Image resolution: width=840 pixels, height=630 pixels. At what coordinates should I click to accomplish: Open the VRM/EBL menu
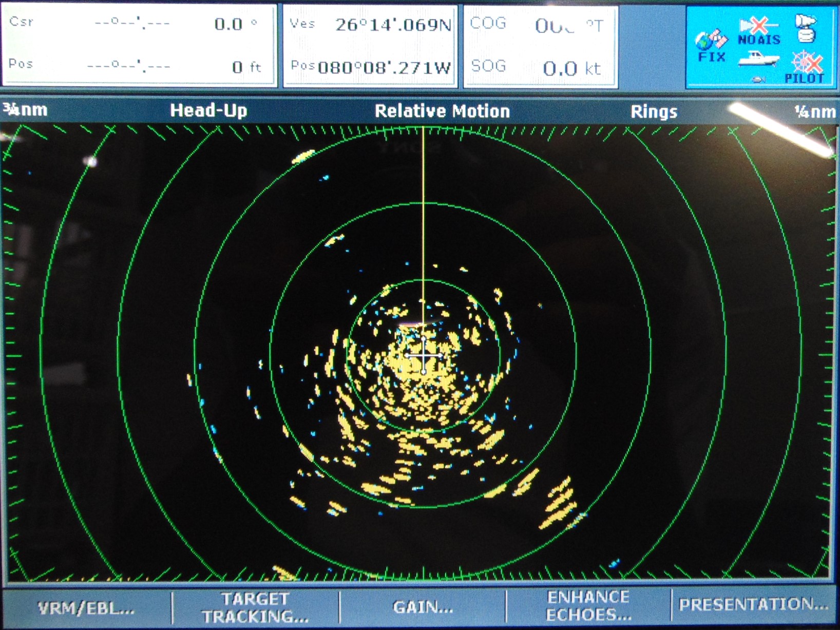pyautogui.click(x=86, y=608)
